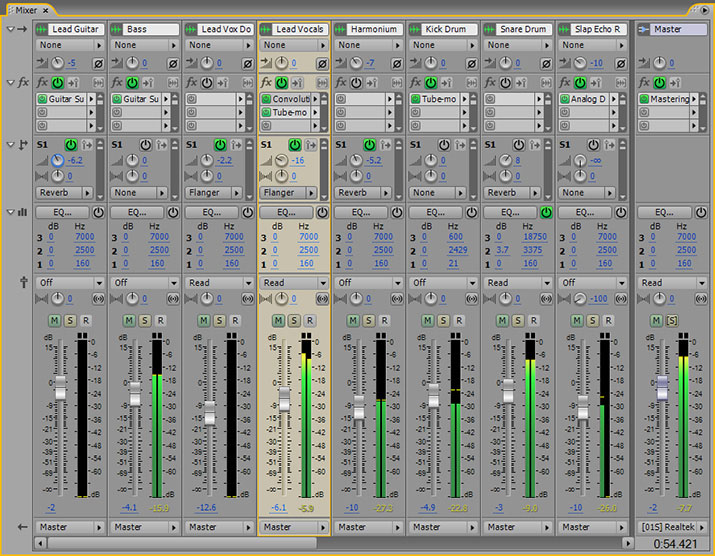Screen dimensions: 715x556
Task: Invert polarity on the Lead Guitar track
Action: (98, 64)
